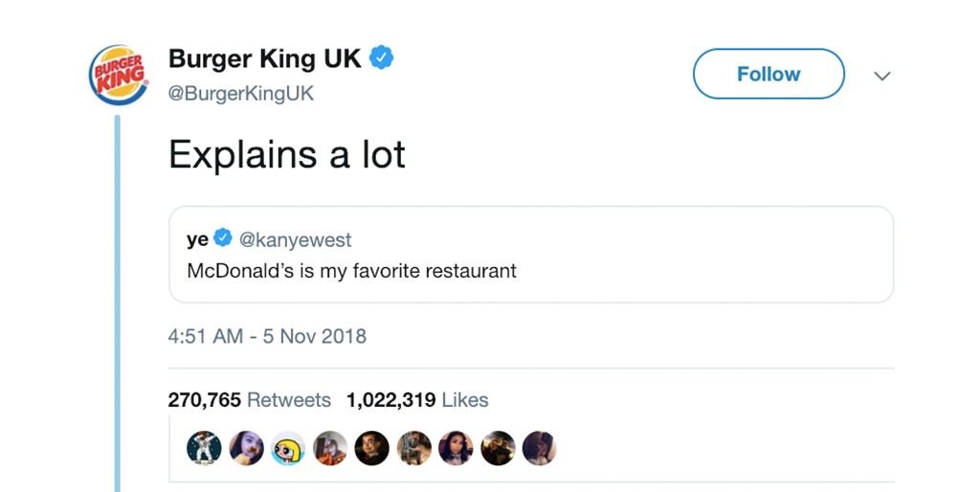
Task: Click the last liker avatar in row
Action: coord(540,448)
